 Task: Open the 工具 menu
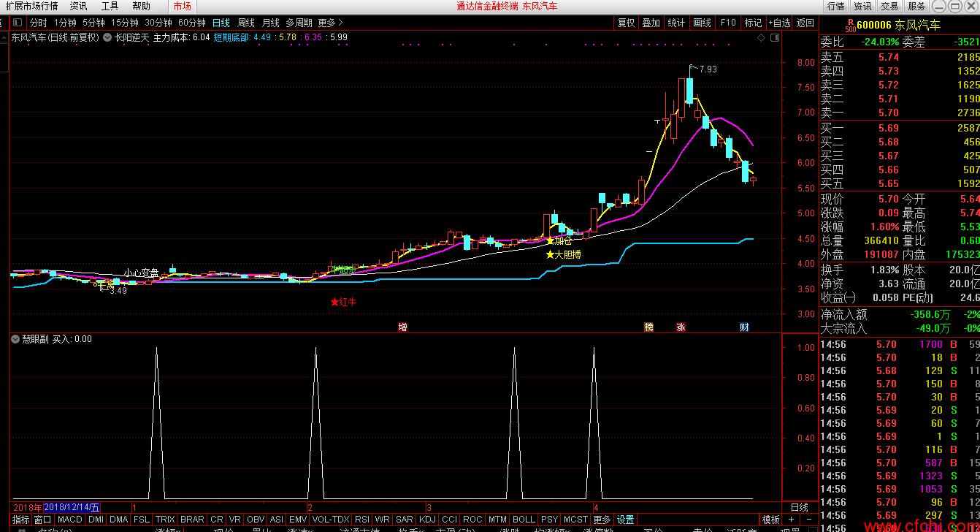pyautogui.click(x=110, y=6)
